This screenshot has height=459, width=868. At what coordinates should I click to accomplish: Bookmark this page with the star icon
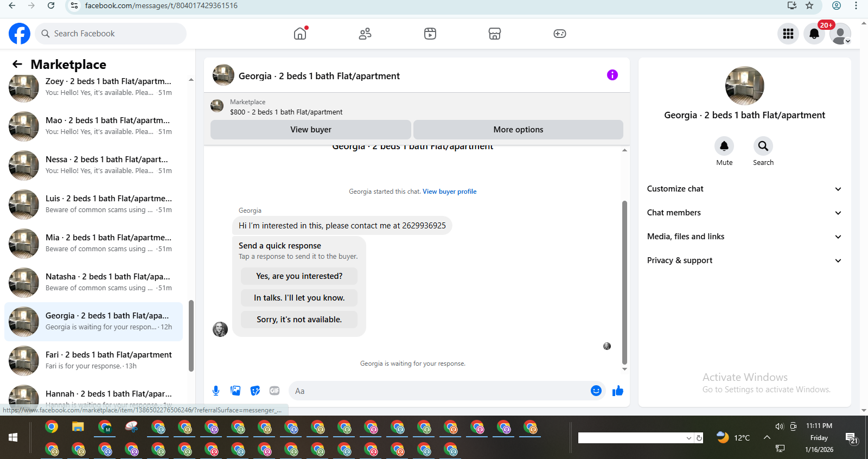click(x=809, y=5)
